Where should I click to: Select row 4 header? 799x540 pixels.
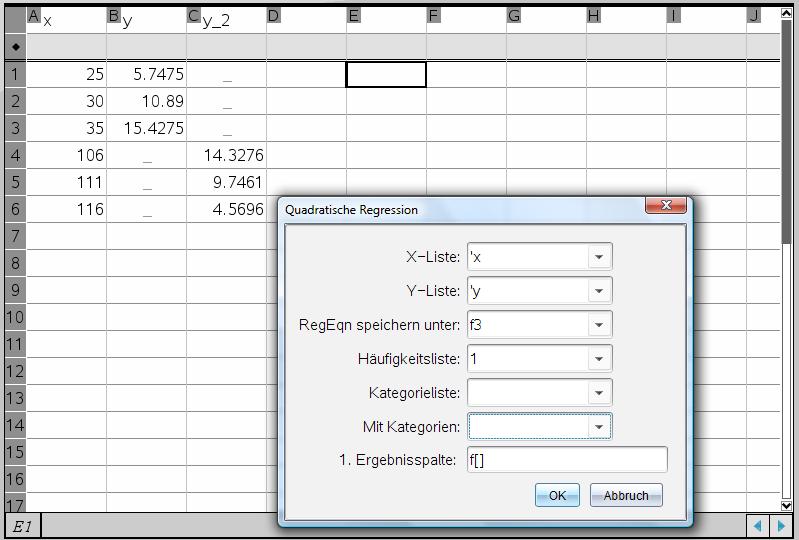(15, 155)
